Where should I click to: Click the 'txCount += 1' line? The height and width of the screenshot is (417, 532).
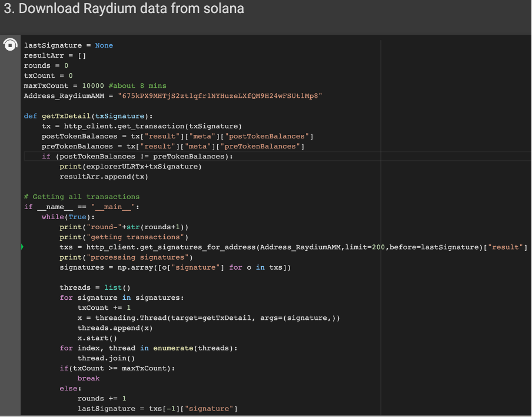104,308
